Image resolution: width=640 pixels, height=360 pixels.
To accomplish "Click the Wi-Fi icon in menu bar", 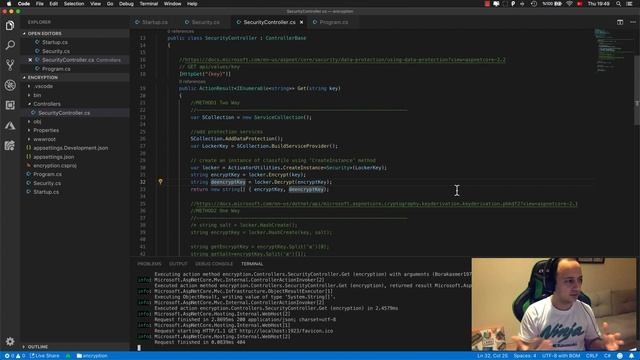I will pyautogui.click(x=569, y=4).
